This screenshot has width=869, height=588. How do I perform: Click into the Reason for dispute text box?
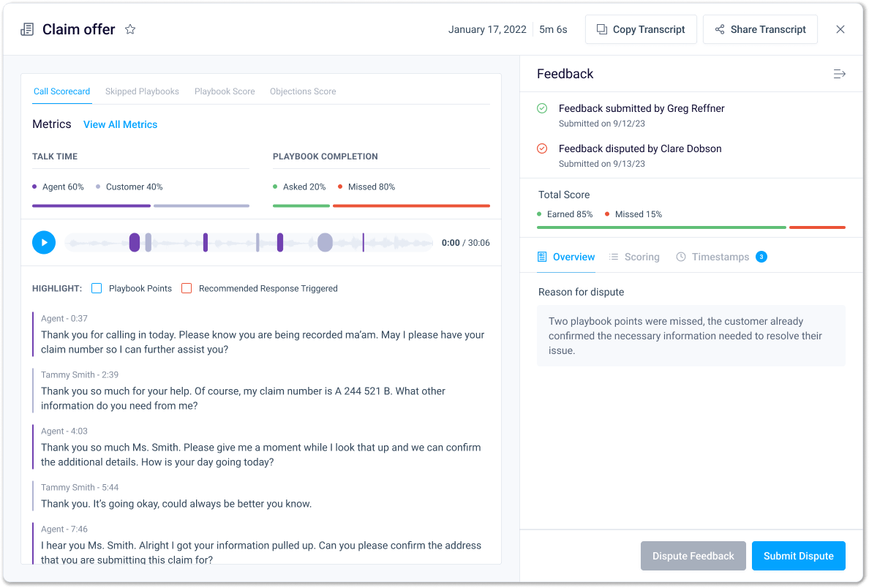point(691,336)
